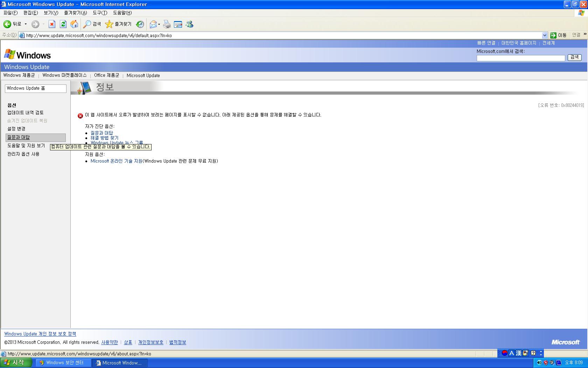
Task: Open the 도구(T) menu
Action: [x=100, y=13]
